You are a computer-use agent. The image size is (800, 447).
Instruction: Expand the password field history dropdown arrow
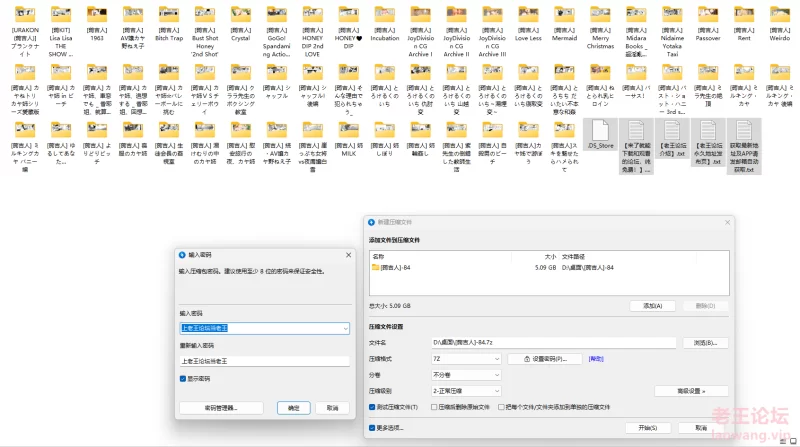345,329
